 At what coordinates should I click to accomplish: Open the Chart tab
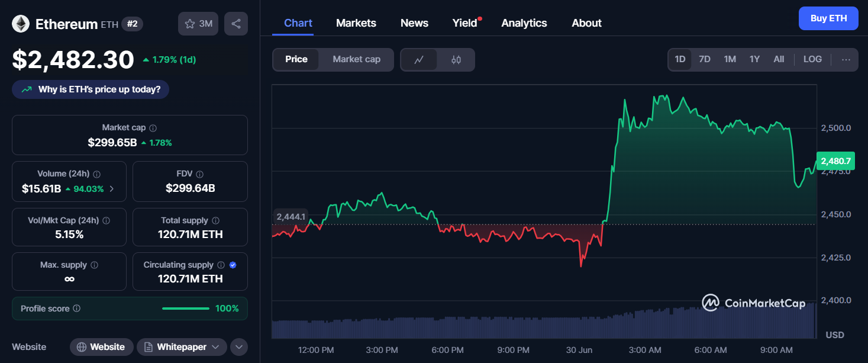(298, 23)
